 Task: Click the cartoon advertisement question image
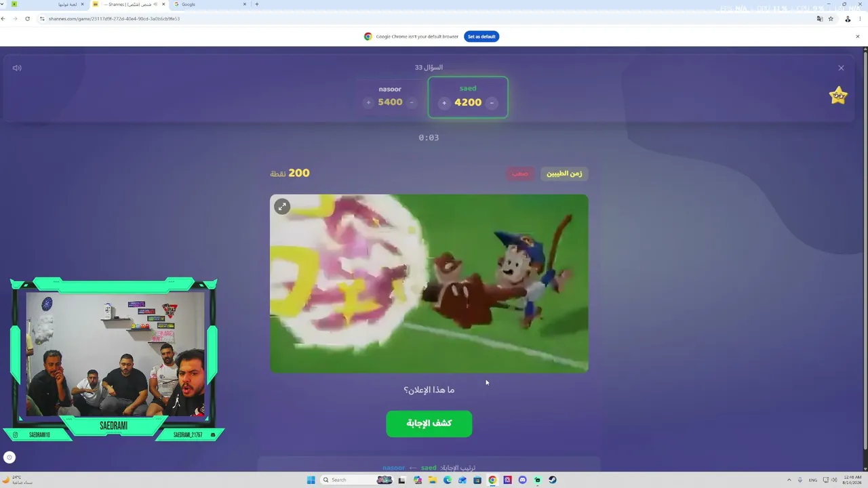coord(429,283)
